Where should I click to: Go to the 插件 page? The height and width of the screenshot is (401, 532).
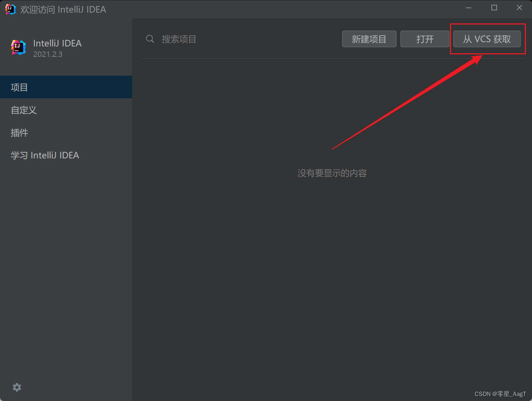coord(66,132)
